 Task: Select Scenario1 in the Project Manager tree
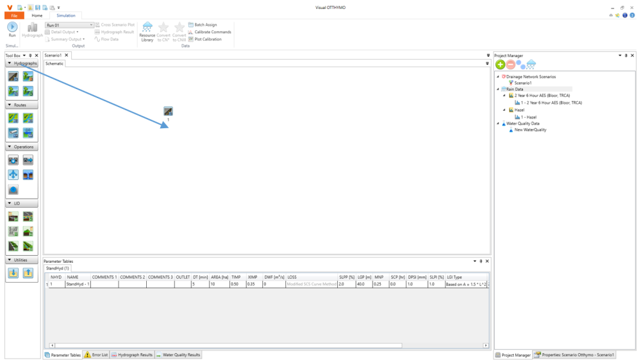(x=523, y=83)
